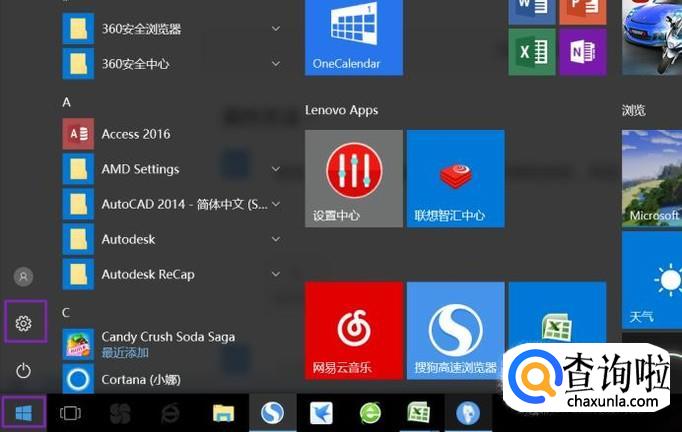This screenshot has width=682, height=432.
Task: Open the Excel file icon on the taskbar
Action: (x=418, y=412)
